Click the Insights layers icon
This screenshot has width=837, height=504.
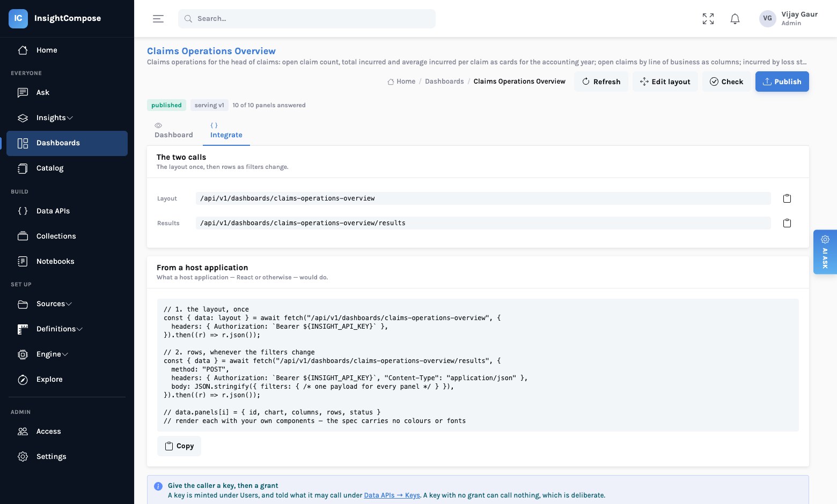(x=23, y=117)
